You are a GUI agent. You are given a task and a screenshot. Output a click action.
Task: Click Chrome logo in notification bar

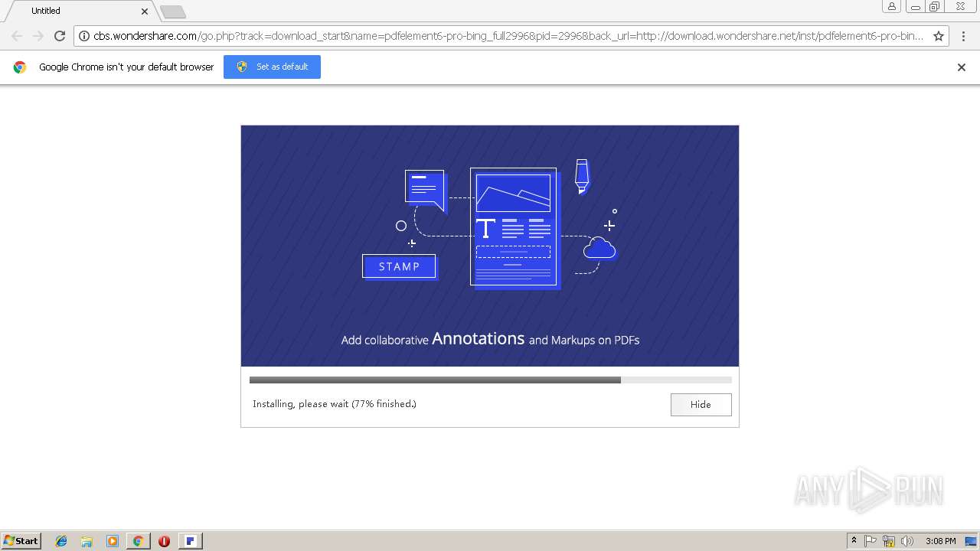point(20,67)
